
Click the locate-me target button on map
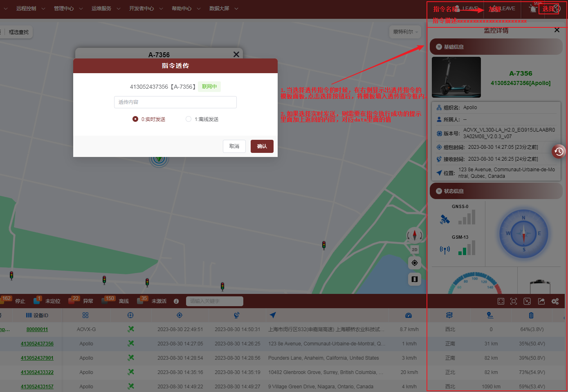click(414, 263)
